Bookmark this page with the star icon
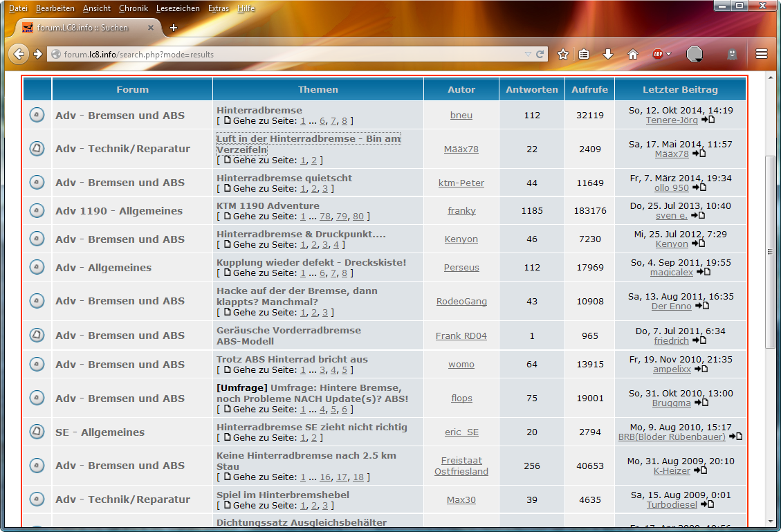This screenshot has width=781, height=532. click(x=563, y=54)
